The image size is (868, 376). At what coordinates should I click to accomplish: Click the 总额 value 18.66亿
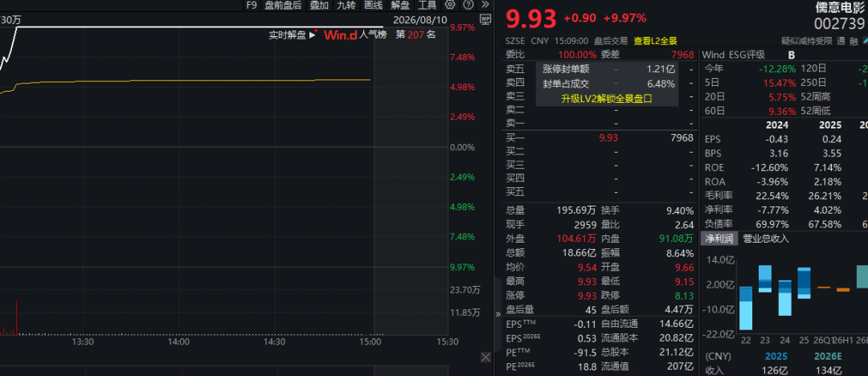coord(580,254)
